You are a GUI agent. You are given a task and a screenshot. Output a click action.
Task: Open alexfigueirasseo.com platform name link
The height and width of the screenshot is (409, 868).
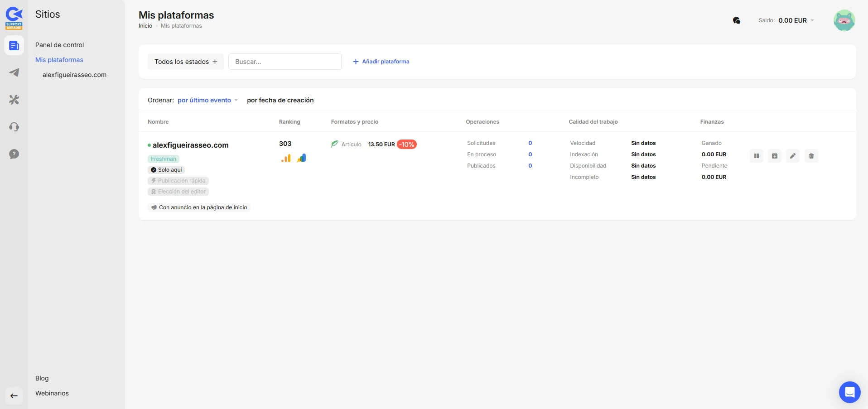pyautogui.click(x=191, y=145)
